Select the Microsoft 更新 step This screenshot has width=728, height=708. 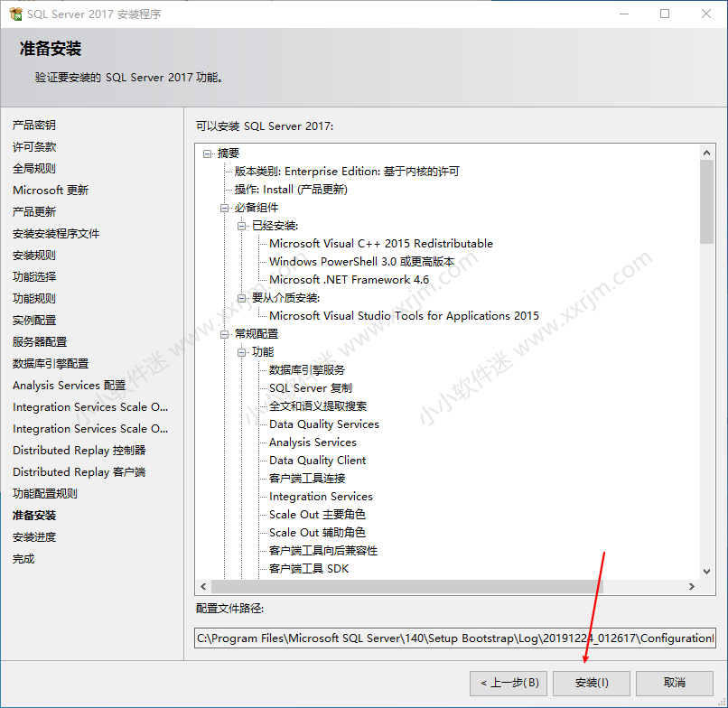51,191
